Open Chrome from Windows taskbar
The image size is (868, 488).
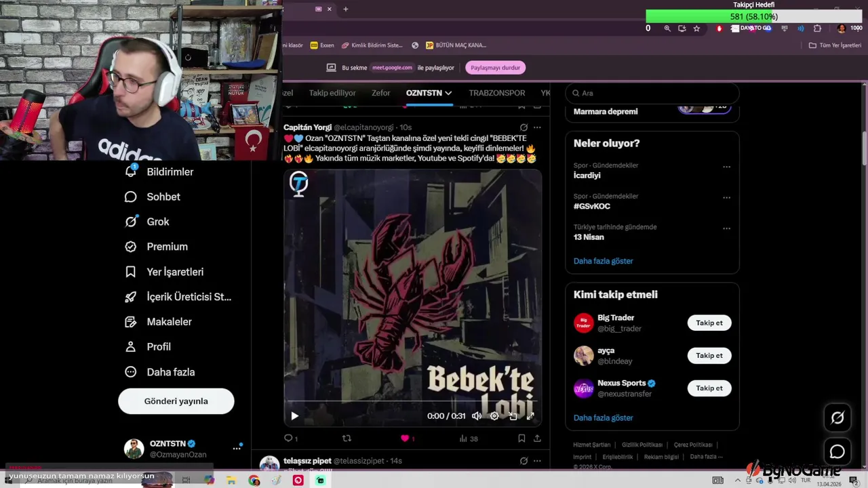click(x=254, y=481)
